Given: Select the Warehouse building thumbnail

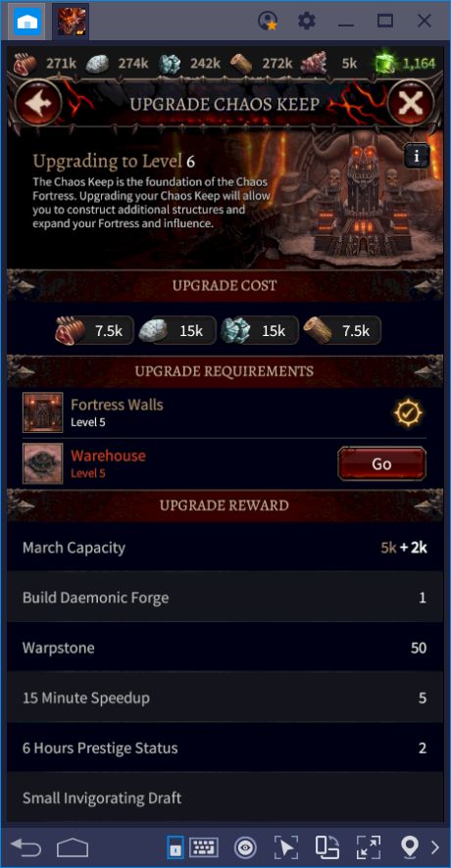Looking at the screenshot, I should coord(43,463).
